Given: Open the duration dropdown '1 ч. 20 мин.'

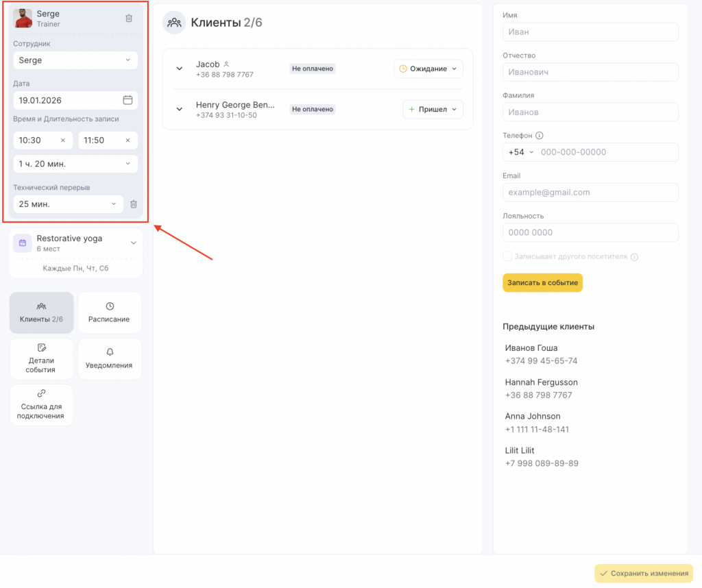Looking at the screenshot, I should (x=75, y=164).
